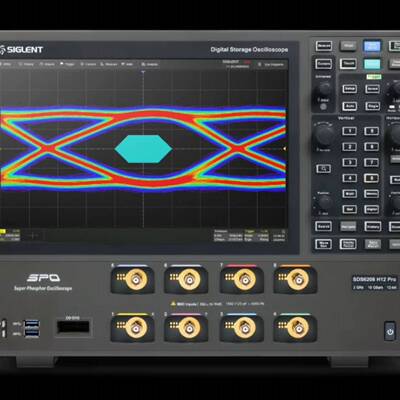400x400 pixels.
Task: Select the cyan hexagon mask in the eye diagram
Action: (143, 149)
